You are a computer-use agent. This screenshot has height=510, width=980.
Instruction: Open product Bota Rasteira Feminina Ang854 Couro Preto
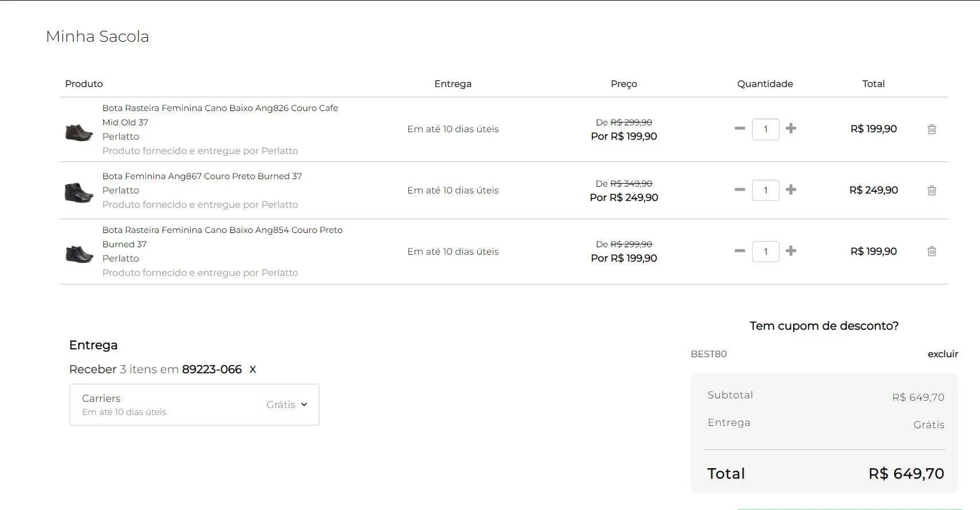coord(222,237)
